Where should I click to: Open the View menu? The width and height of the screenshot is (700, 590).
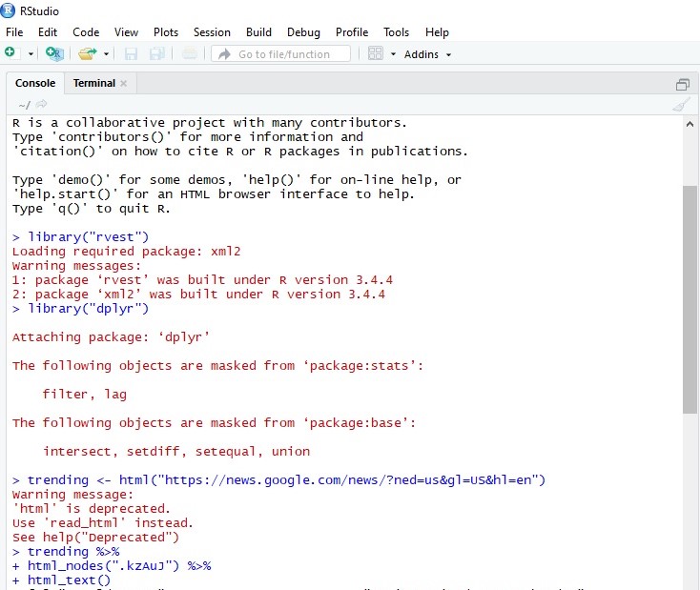(126, 32)
